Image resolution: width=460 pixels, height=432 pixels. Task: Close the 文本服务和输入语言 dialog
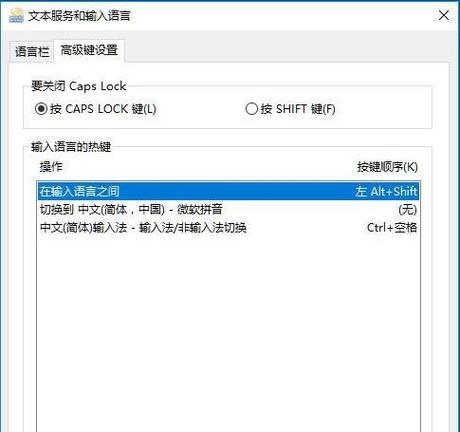(x=443, y=15)
